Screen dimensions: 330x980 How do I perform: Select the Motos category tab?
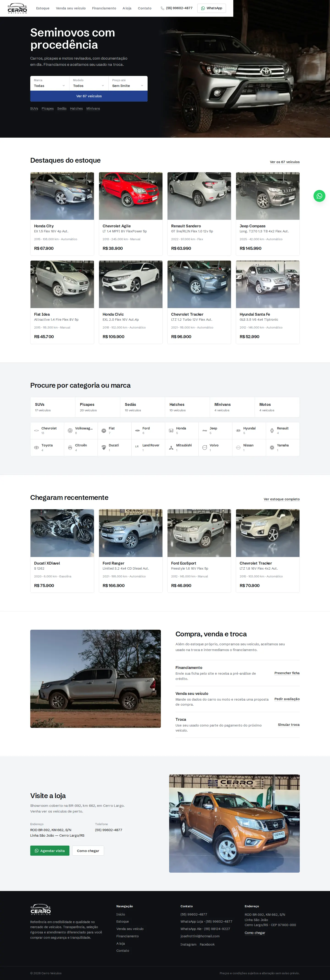[277, 407]
